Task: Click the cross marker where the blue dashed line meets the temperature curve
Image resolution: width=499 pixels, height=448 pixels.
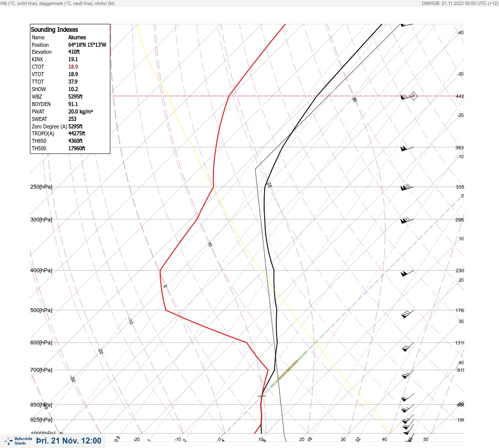Action: (262, 396)
